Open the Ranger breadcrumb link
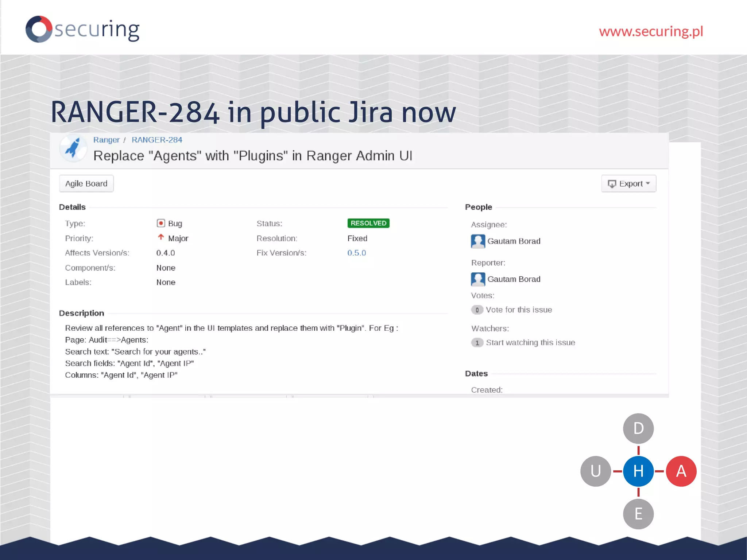Viewport: 747px width, 560px height. pos(106,140)
